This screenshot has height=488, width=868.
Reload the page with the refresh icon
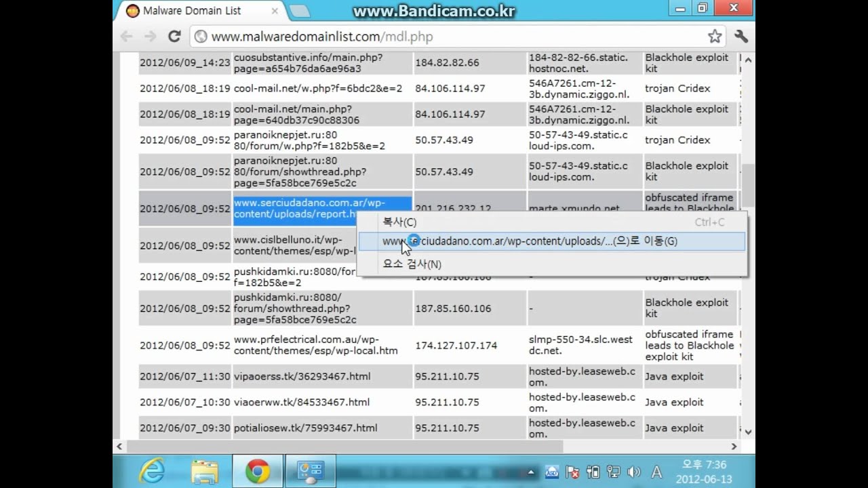tap(174, 37)
